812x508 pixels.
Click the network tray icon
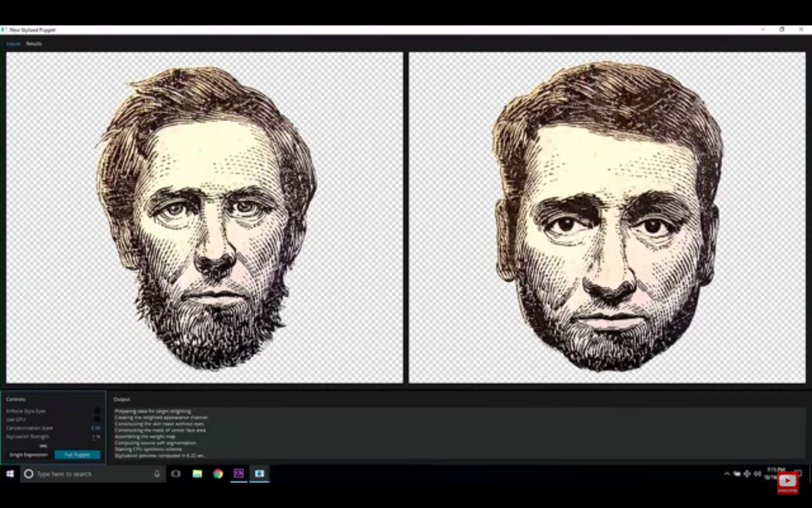point(746,474)
